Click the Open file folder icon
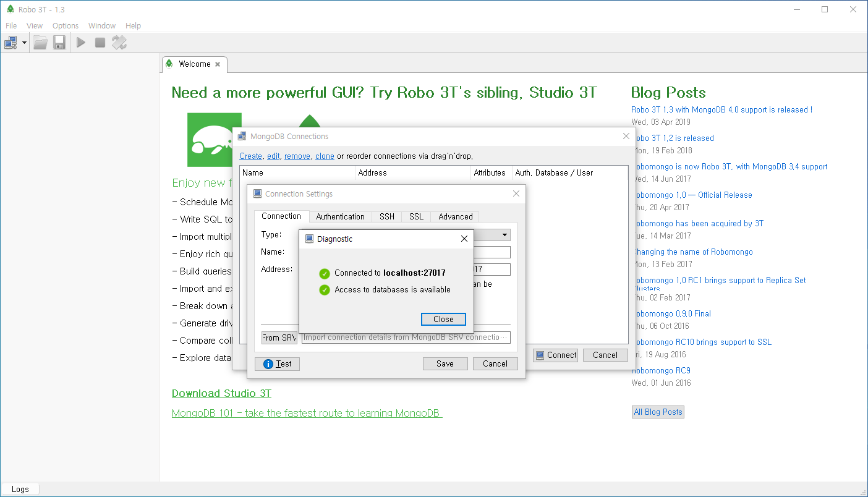The height and width of the screenshot is (497, 868). [40, 43]
